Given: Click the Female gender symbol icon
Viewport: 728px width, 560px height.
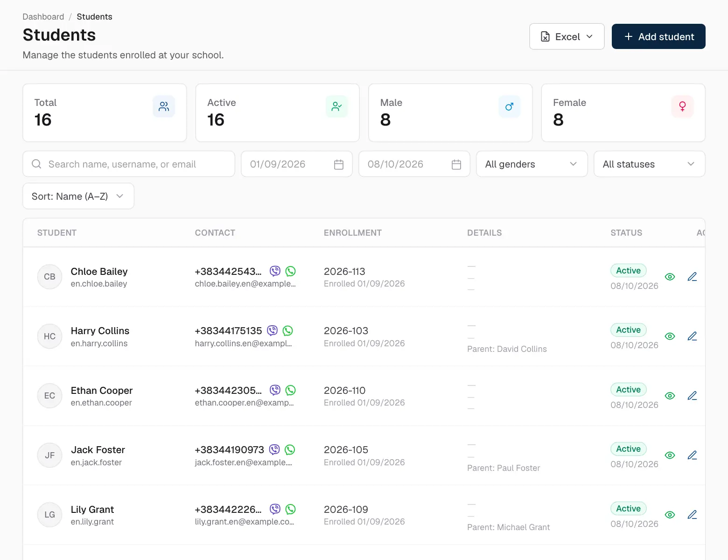Looking at the screenshot, I should [x=682, y=106].
